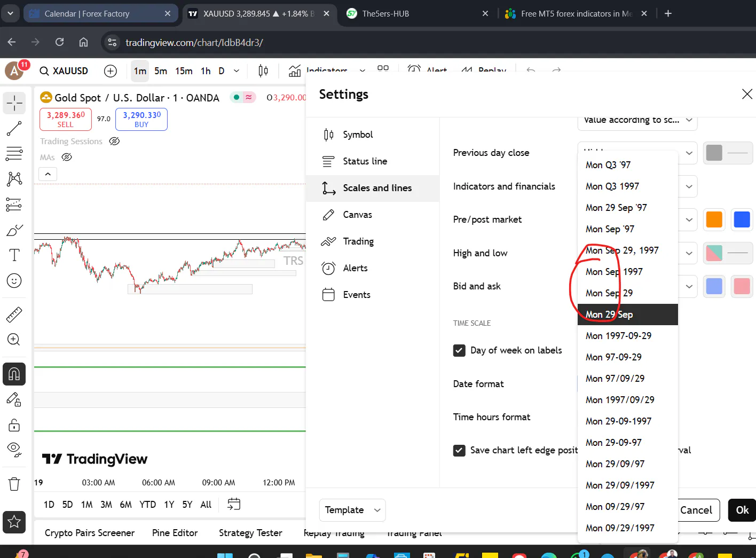756x558 pixels.
Task: Open the chart patterns tool
Action: tap(14, 179)
